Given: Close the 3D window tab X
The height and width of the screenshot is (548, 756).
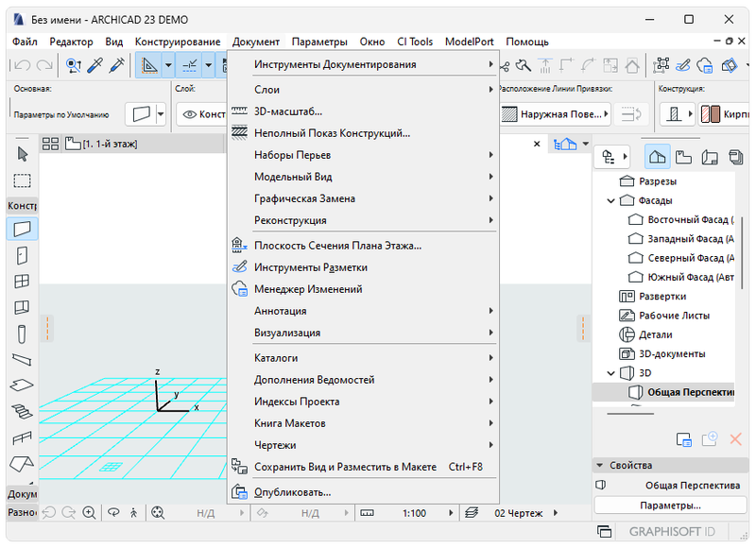Looking at the screenshot, I should coord(537,144).
